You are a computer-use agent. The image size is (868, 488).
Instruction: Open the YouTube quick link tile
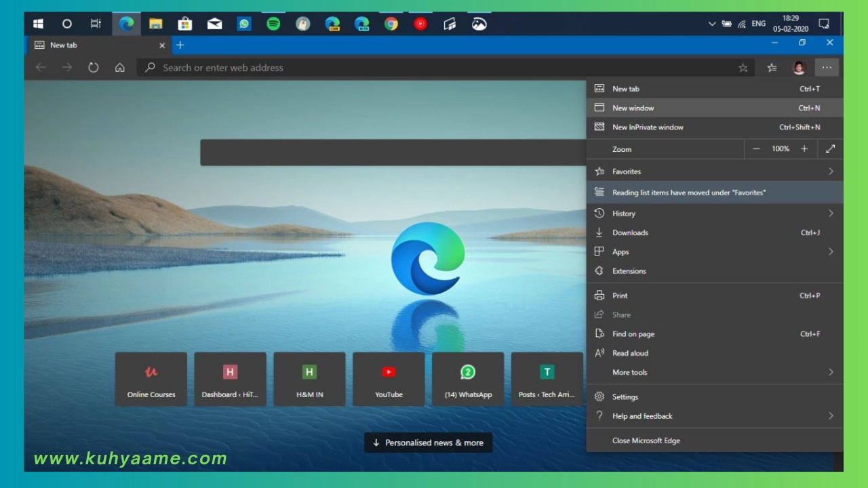[389, 379]
